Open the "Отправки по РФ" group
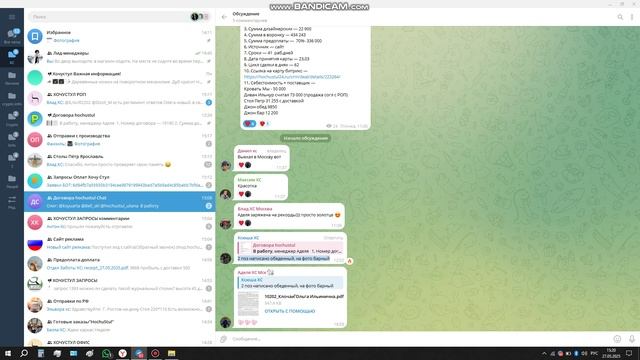The height and width of the screenshot is (360, 640). 120,305
